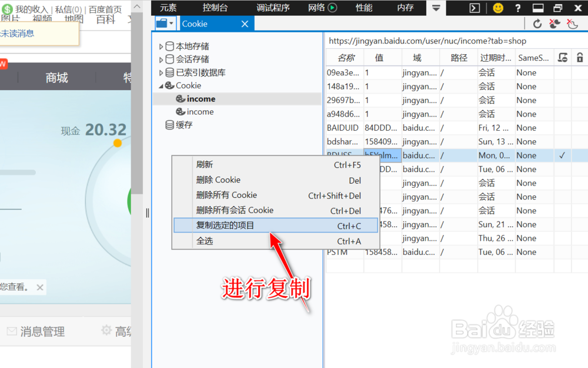Open the feedback smiley icon
This screenshot has width=588, height=368.
tap(498, 8)
